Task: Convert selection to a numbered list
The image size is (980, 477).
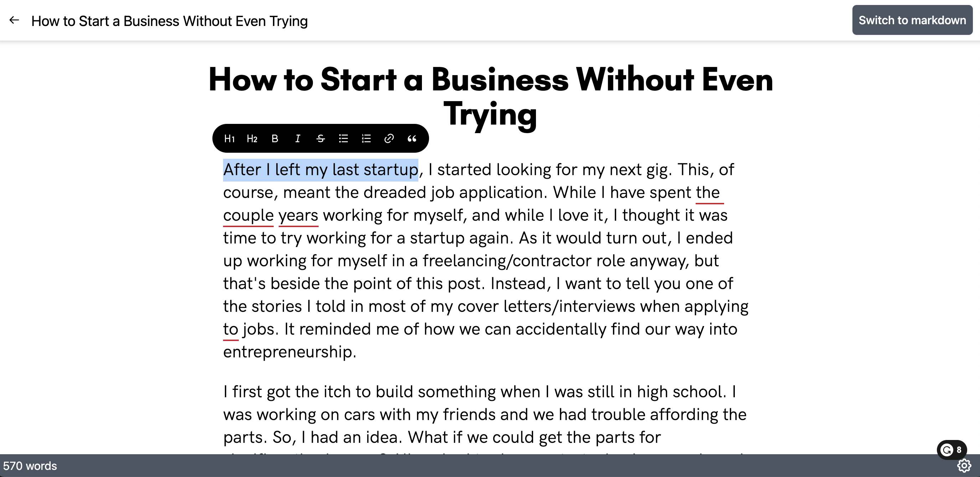Action: pyautogui.click(x=366, y=139)
